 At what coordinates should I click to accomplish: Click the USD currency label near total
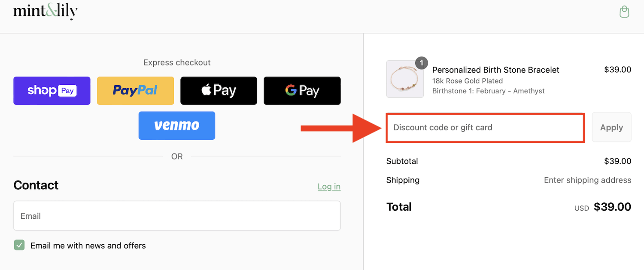(581, 208)
